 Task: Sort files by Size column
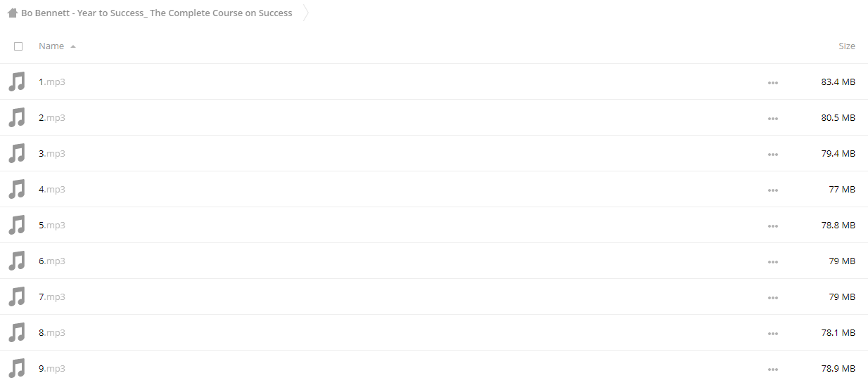coord(847,46)
